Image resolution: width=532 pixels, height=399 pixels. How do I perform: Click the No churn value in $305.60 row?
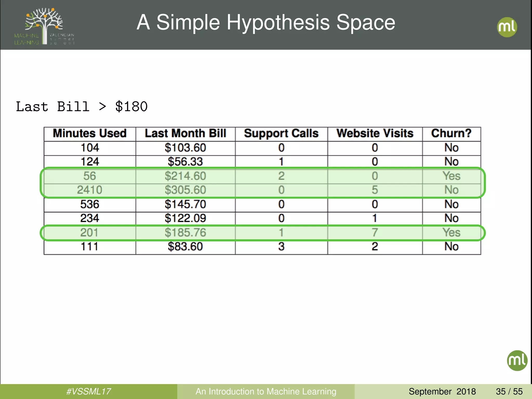tap(451, 190)
